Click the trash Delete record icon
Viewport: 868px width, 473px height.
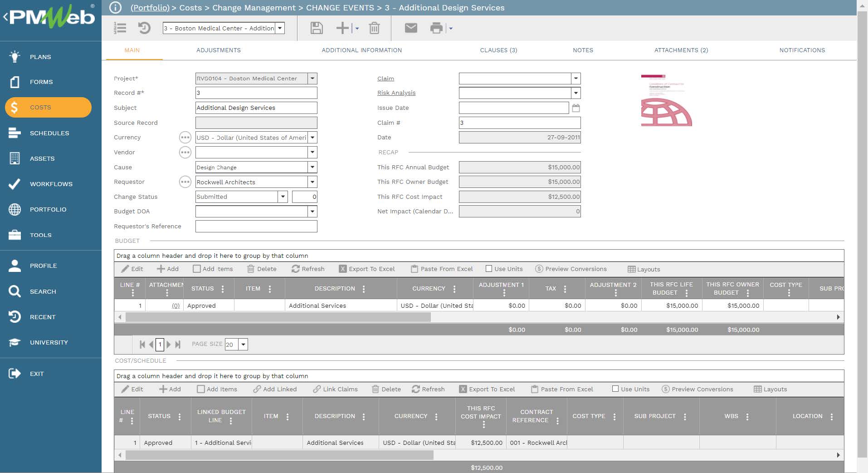click(374, 28)
